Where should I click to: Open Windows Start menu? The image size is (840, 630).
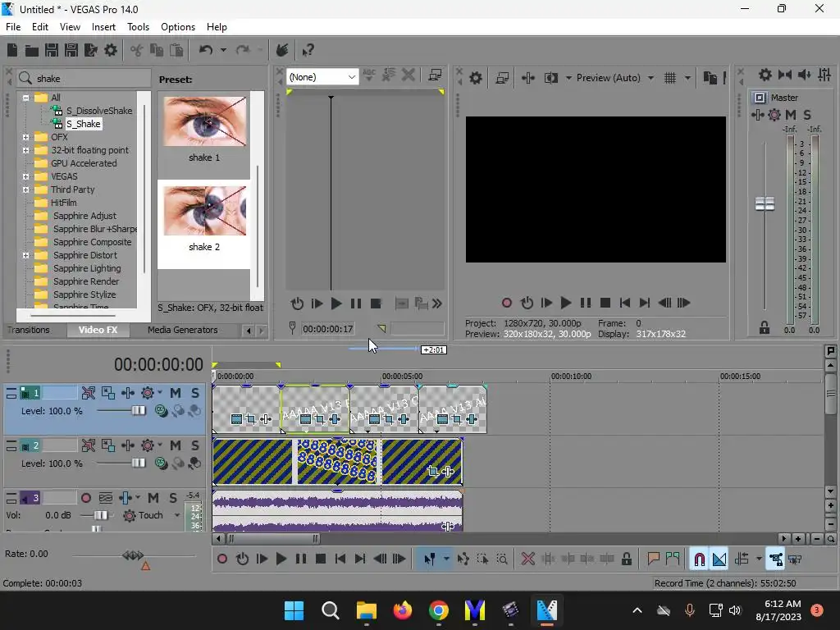pos(294,610)
